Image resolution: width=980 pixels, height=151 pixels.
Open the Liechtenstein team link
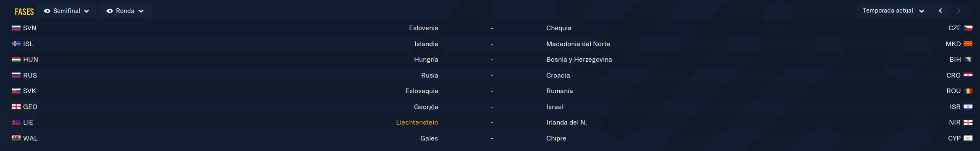coord(417,122)
